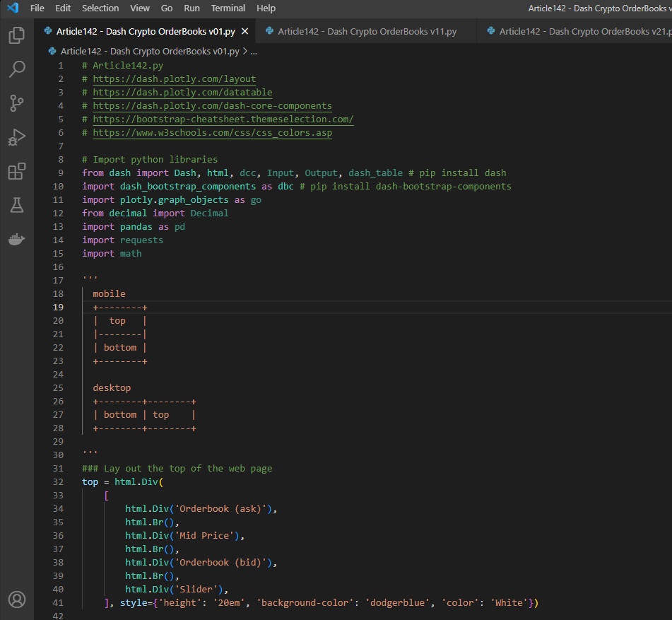Click the Python file icon on v21 tab
Screen dimensions: 672x620
tap(491, 31)
